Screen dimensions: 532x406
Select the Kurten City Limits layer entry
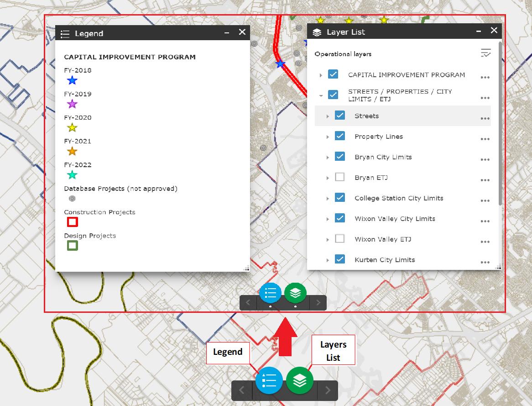(x=385, y=259)
